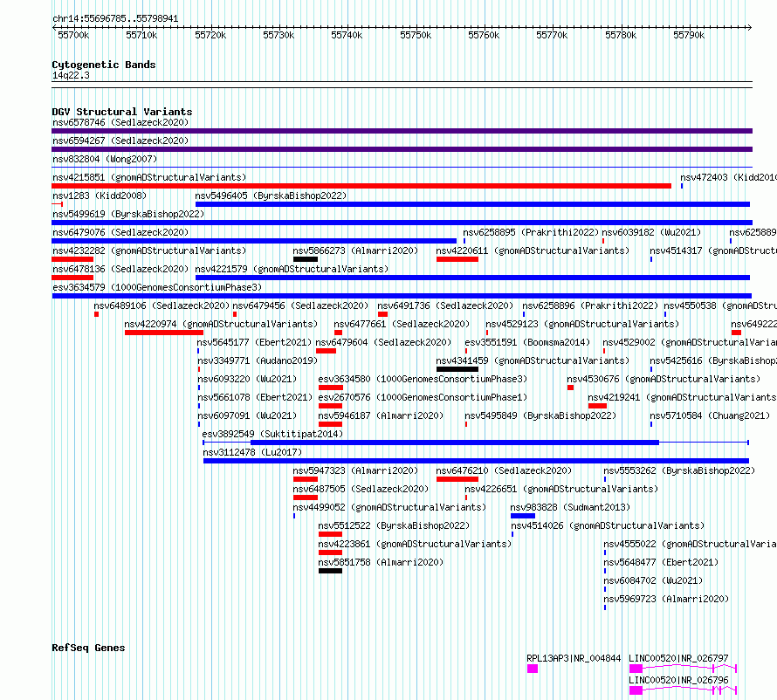The height and width of the screenshot is (700, 777).
Task: Open the nsv832804 (Wong2007) variant label
Action: pos(105,159)
